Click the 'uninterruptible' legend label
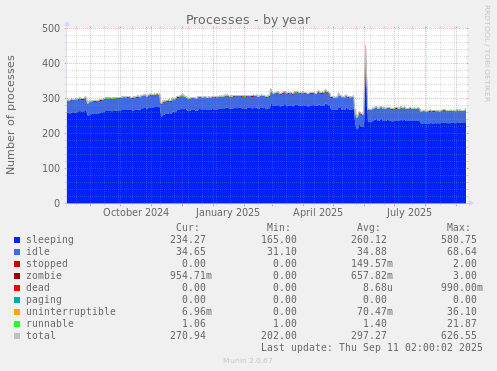Image resolution: width=497 pixels, height=371 pixels. [71, 312]
